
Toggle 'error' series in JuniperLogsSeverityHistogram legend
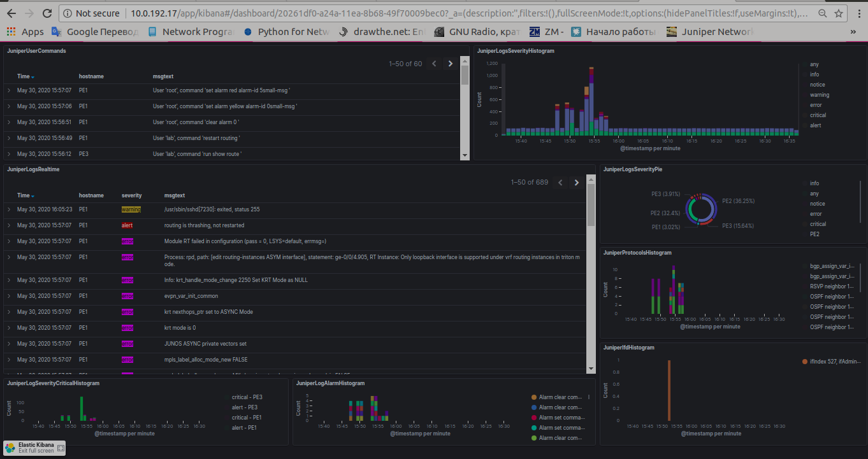click(816, 105)
